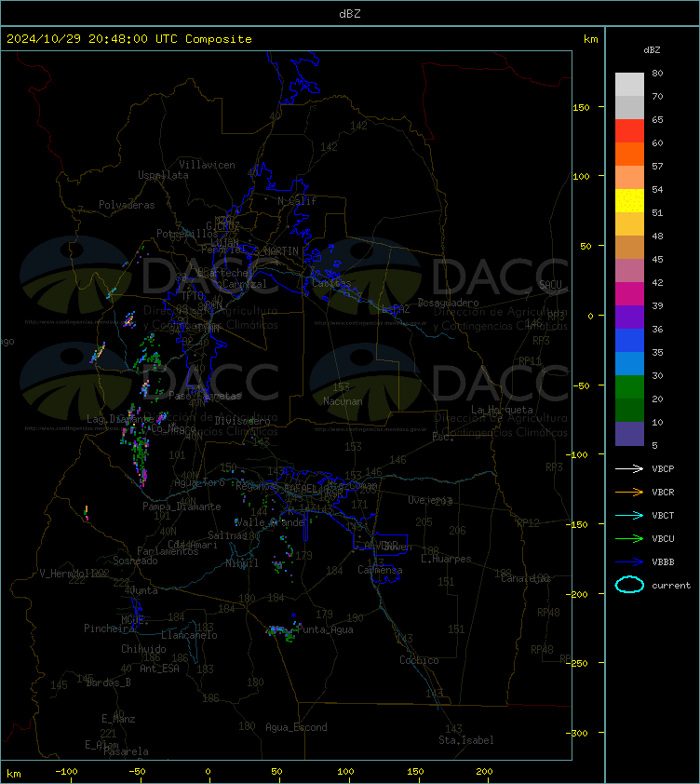The image size is (700, 784).
Task: Select the light blue 30 dBZ swatch
Action: pos(629,364)
